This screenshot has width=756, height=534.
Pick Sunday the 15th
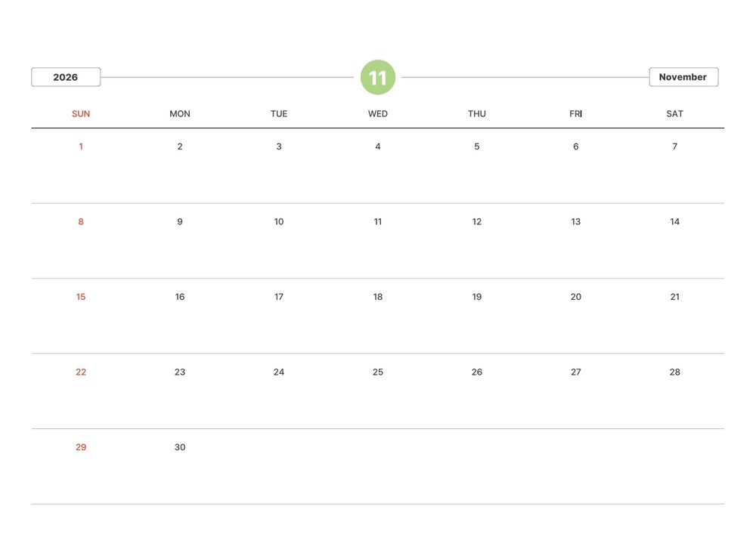pyautogui.click(x=81, y=297)
